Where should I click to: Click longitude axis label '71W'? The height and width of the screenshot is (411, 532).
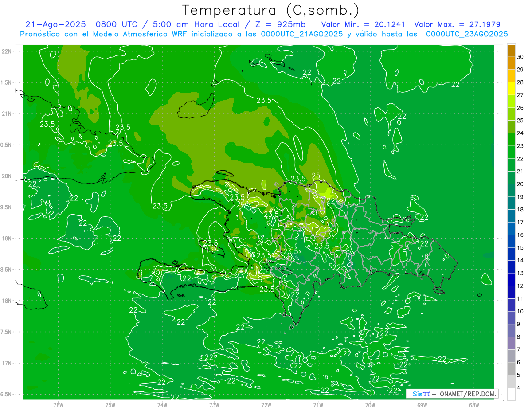tap(318, 405)
